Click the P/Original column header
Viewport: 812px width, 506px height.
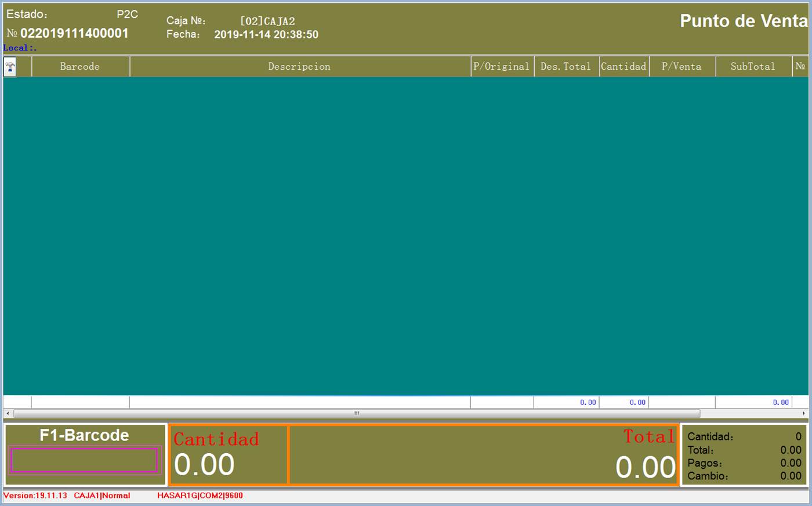pos(501,67)
